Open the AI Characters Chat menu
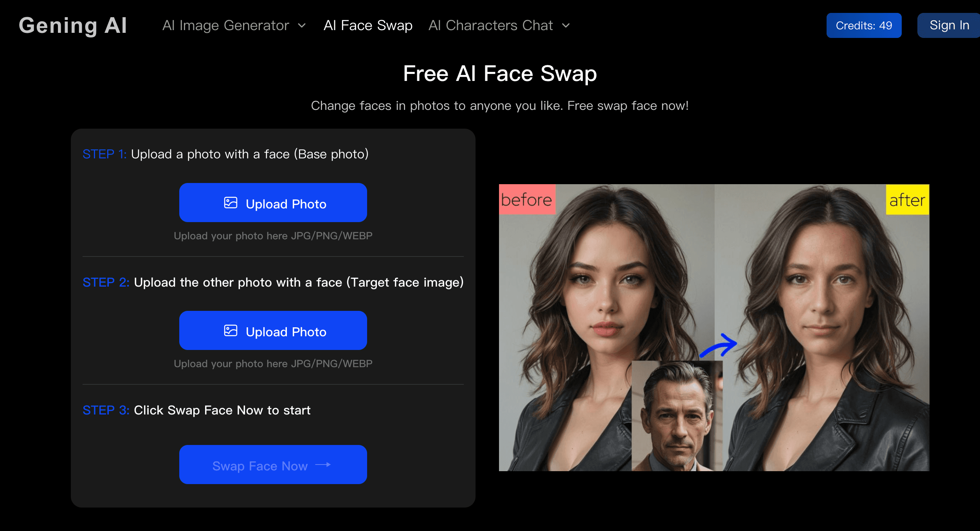980x531 pixels. tap(490, 26)
